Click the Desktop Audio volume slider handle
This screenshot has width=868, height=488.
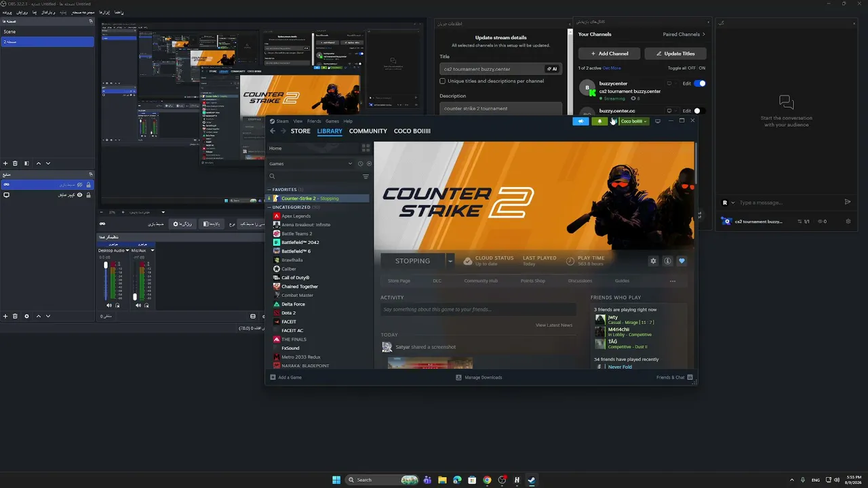(106, 265)
